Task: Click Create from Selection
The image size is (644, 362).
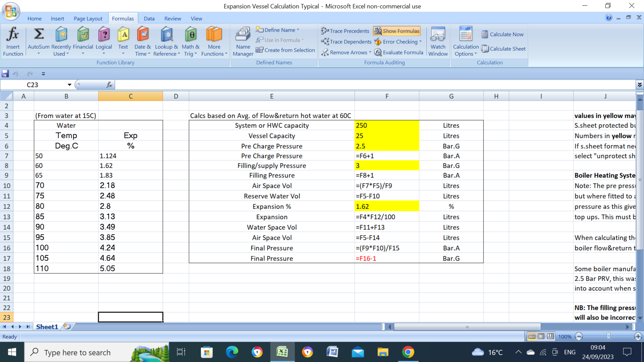Action: (285, 50)
